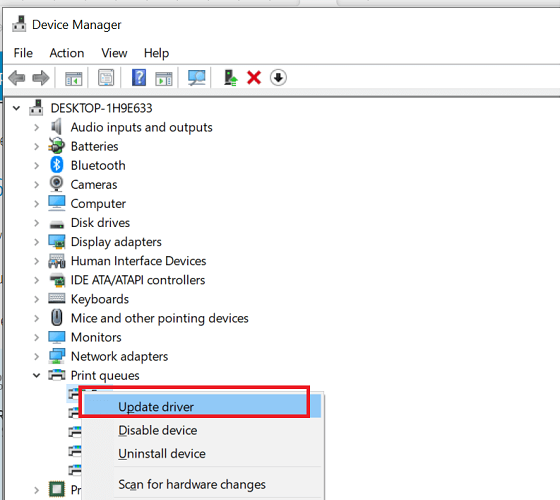This screenshot has height=500, width=560.
Task: Expand the Bluetooth category
Action: (36, 166)
